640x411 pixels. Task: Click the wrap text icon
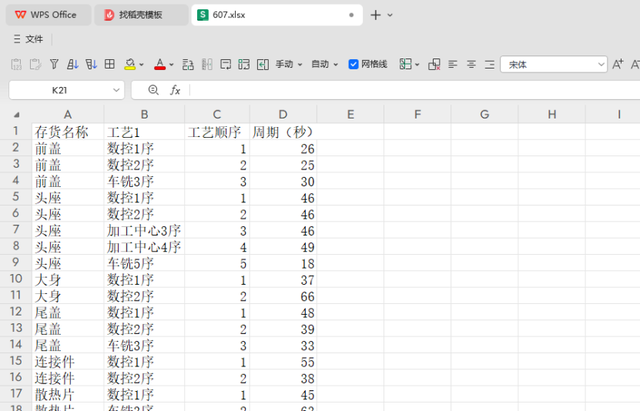(225, 64)
